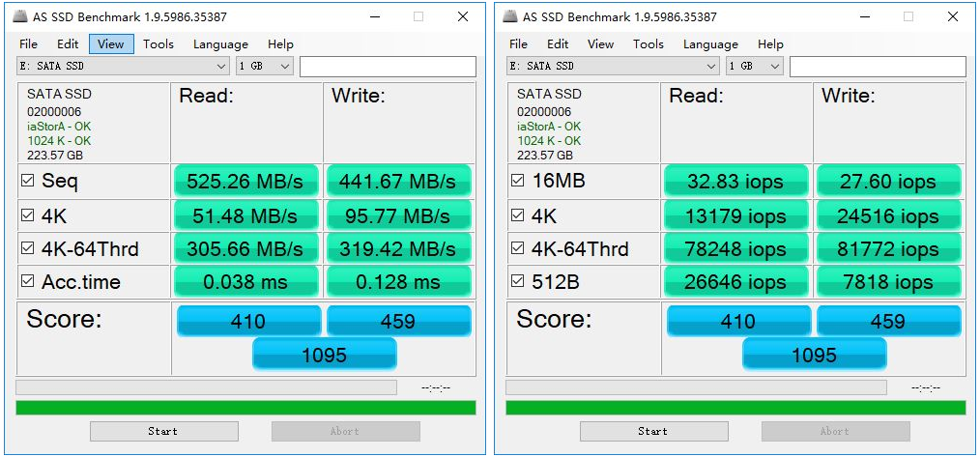
Task: Minimize the left AS SSD Benchmark window
Action: click(x=374, y=16)
